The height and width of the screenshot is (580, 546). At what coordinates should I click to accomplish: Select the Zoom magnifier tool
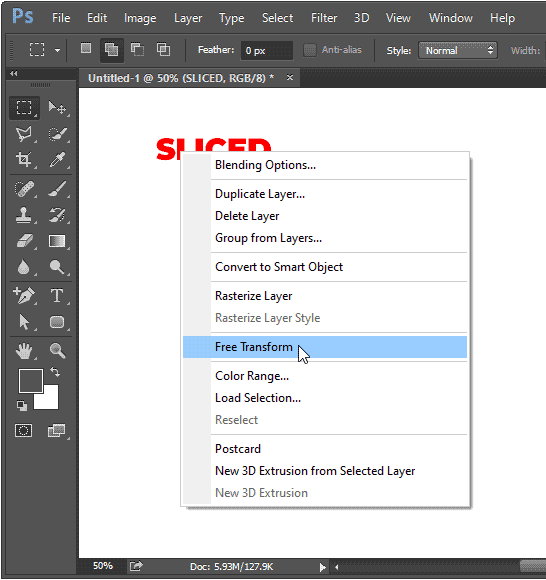[x=57, y=351]
